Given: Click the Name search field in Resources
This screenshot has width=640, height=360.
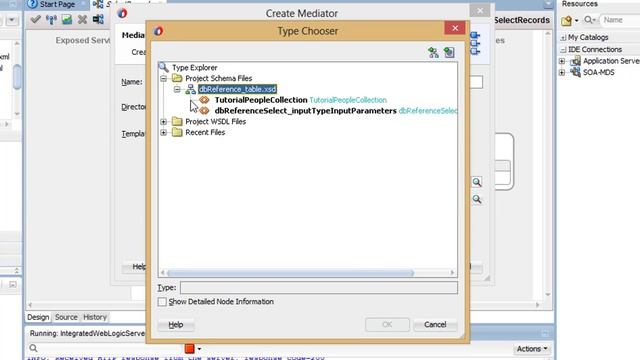Looking at the screenshot, I should point(620,20).
